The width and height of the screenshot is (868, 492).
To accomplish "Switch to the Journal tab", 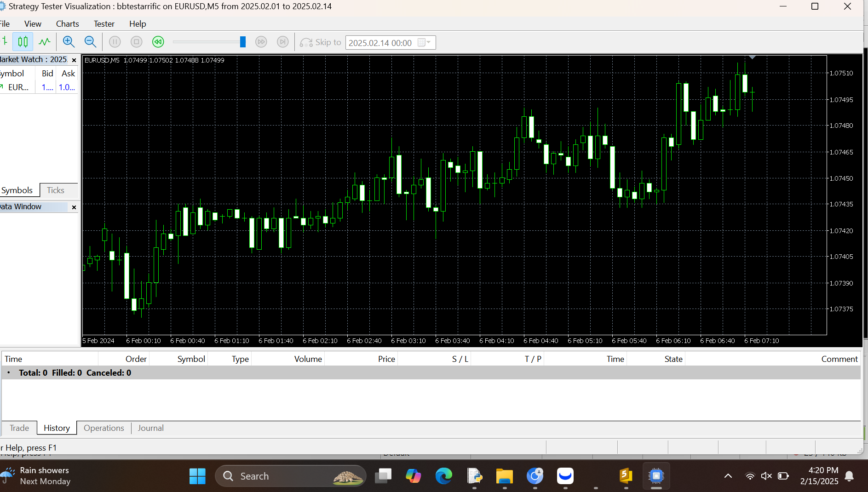I will pos(150,428).
